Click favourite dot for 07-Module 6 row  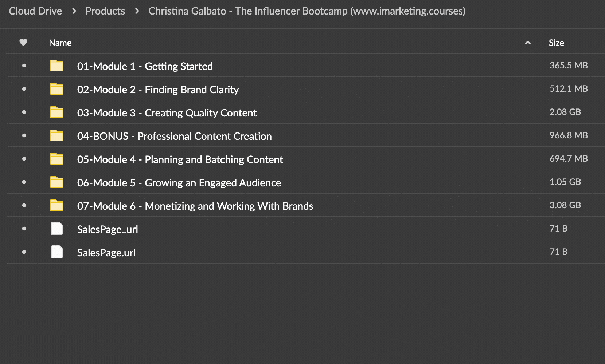(24, 205)
